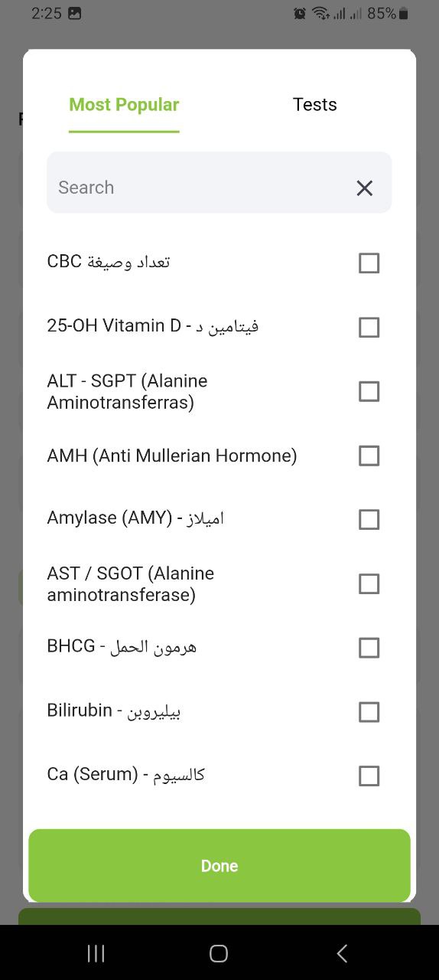Clear the search field with X icon
Viewport: 439px width, 980px height.
pyautogui.click(x=365, y=188)
